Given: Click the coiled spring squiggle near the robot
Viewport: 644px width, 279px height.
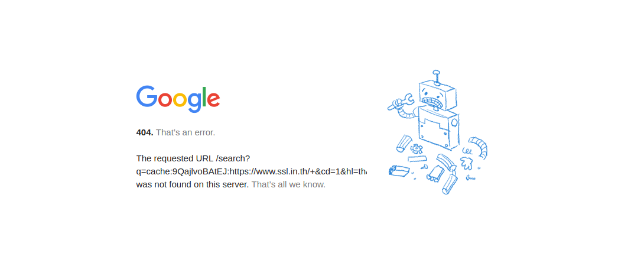Looking at the screenshot, I should coord(467,151).
